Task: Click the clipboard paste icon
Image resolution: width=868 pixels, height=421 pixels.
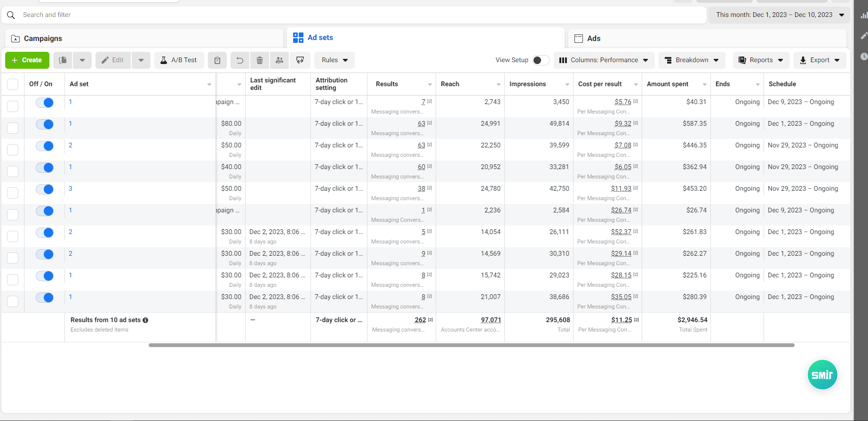Action: (217, 60)
